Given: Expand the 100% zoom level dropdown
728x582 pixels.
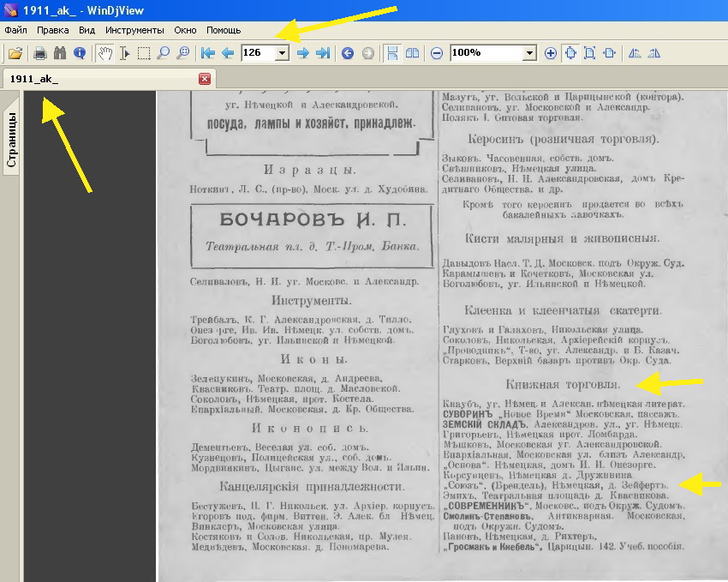Looking at the screenshot, I should tap(529, 53).
